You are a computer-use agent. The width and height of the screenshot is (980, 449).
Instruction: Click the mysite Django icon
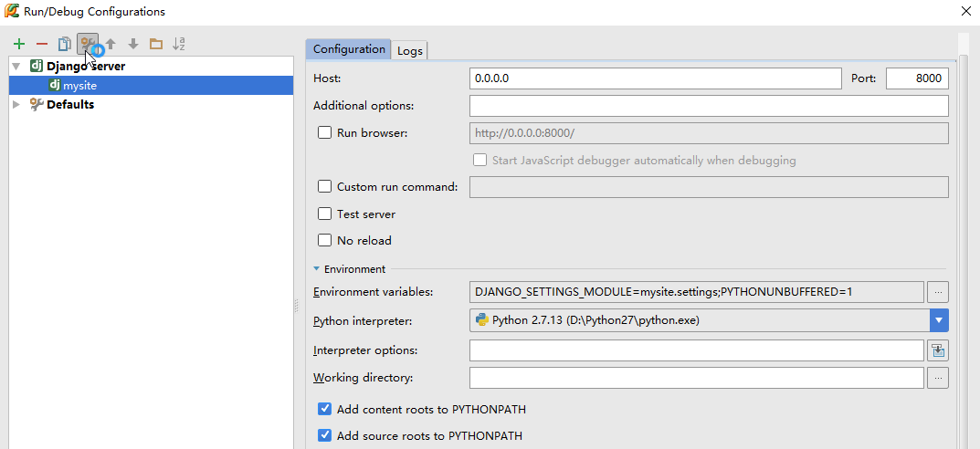(55, 85)
